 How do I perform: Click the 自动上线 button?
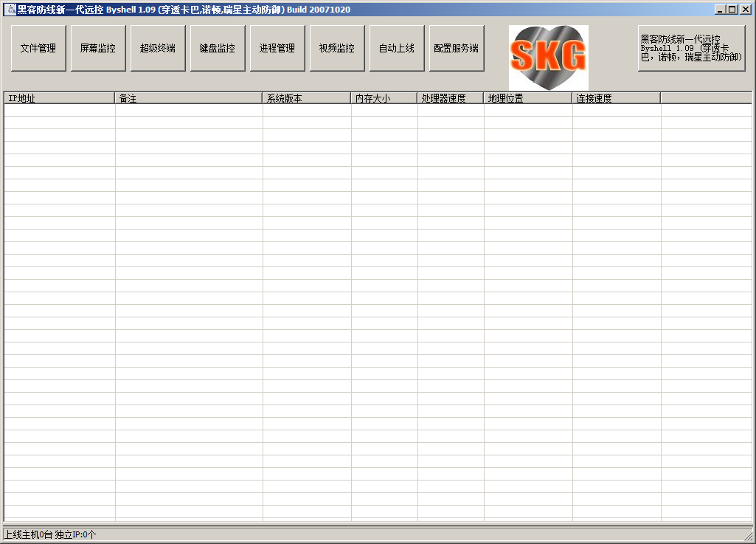click(397, 49)
